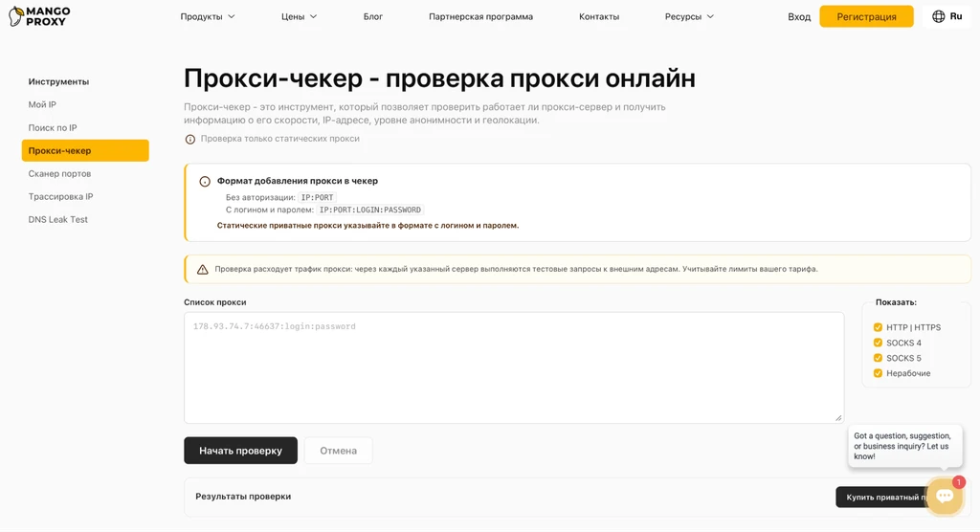
Task: Click the Ru language label
Action: [956, 17]
